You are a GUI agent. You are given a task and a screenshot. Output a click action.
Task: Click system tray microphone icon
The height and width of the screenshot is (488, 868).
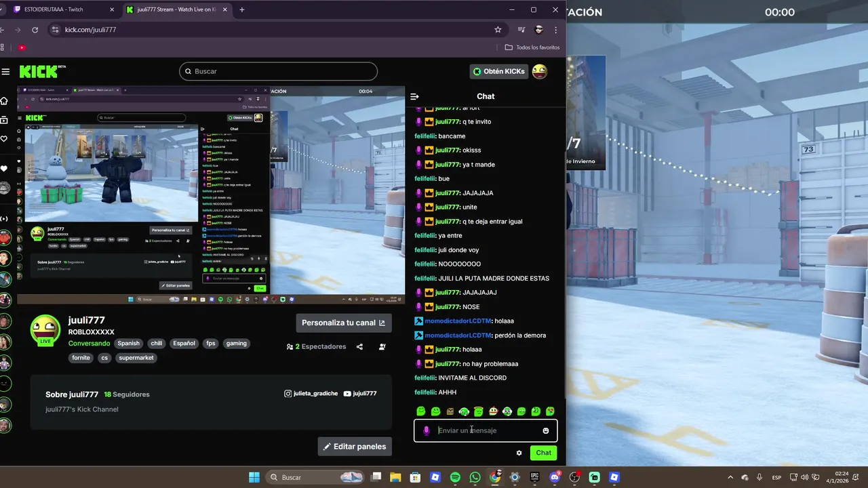[759, 477]
